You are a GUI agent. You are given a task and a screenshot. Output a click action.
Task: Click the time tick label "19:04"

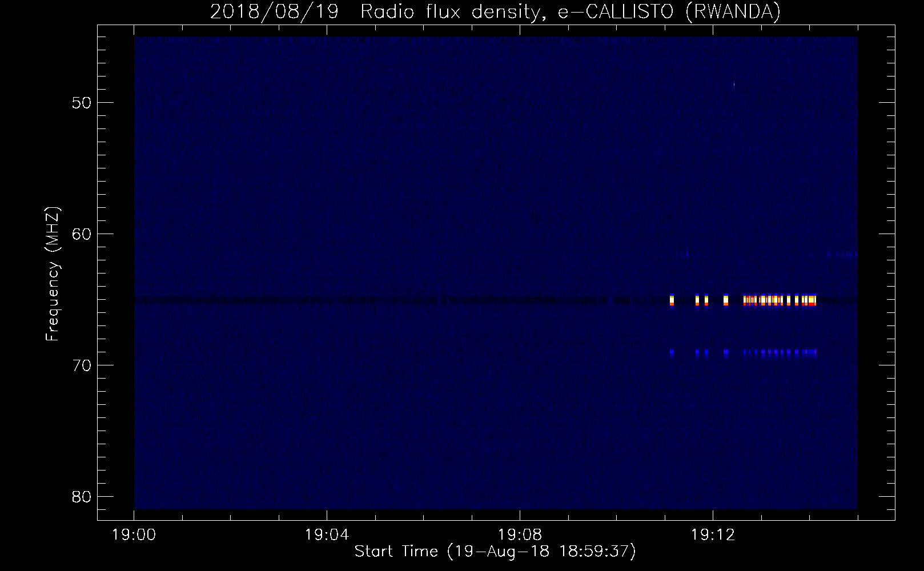pos(327,535)
